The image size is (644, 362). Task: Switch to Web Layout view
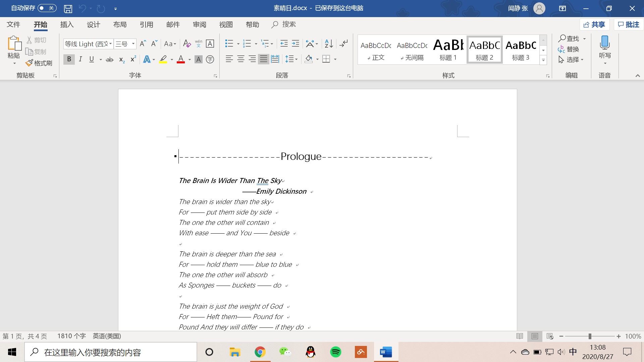click(x=550, y=336)
